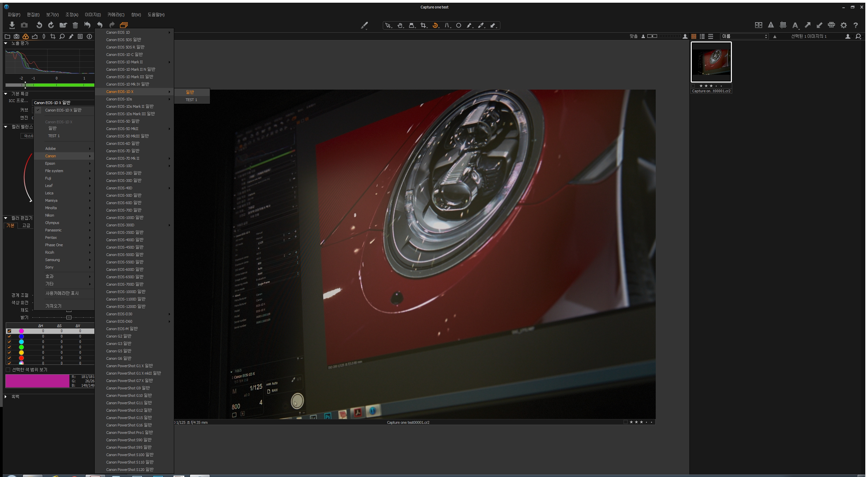This screenshot has width=868, height=477.
Task: Open the 이름 sort dropdown
Action: coord(744,36)
